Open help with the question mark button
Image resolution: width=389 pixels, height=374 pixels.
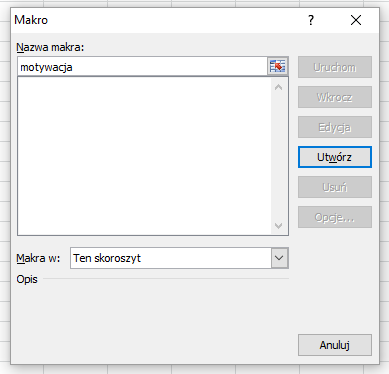tap(311, 20)
